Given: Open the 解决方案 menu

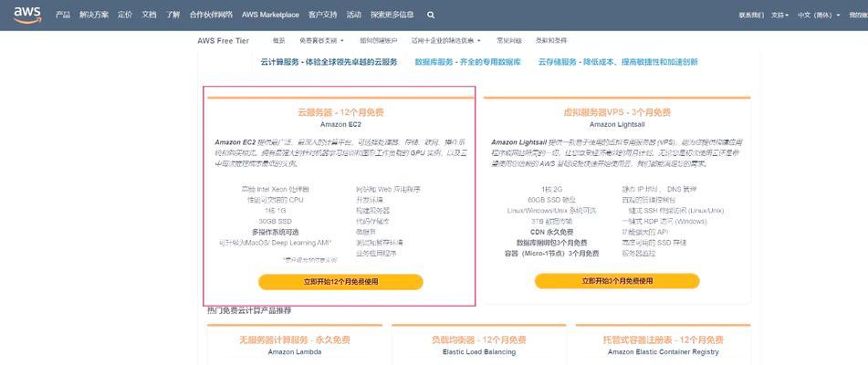Looking at the screenshot, I should coord(94,15).
